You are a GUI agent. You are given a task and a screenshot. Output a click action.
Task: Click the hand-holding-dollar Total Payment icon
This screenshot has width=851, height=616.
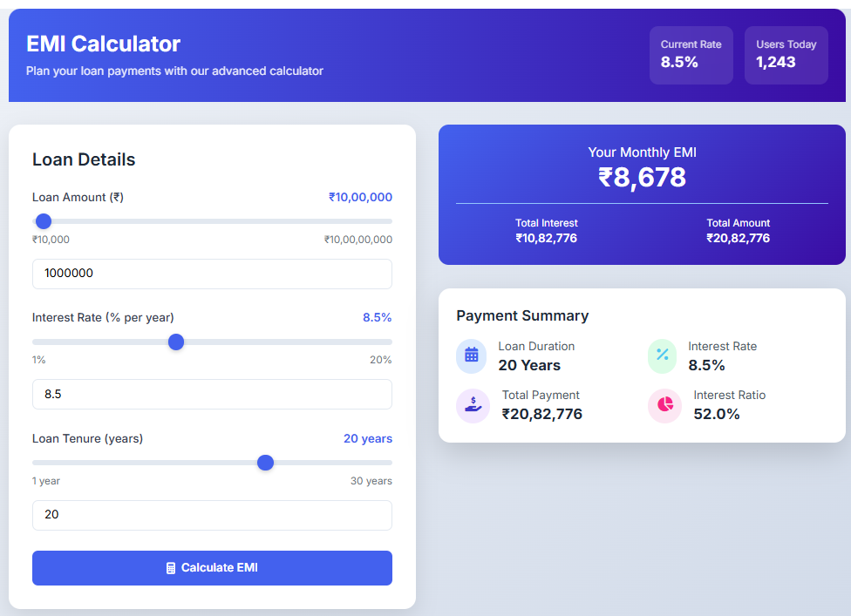point(472,404)
